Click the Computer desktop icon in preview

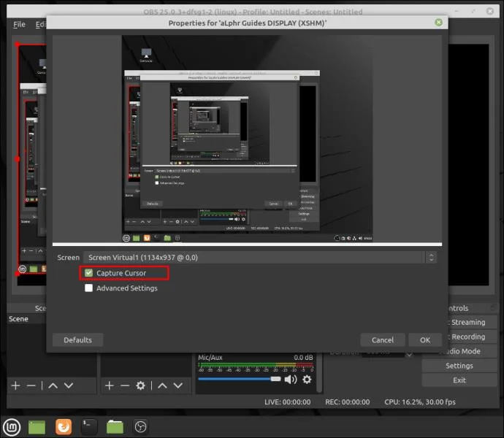pyautogui.click(x=146, y=55)
